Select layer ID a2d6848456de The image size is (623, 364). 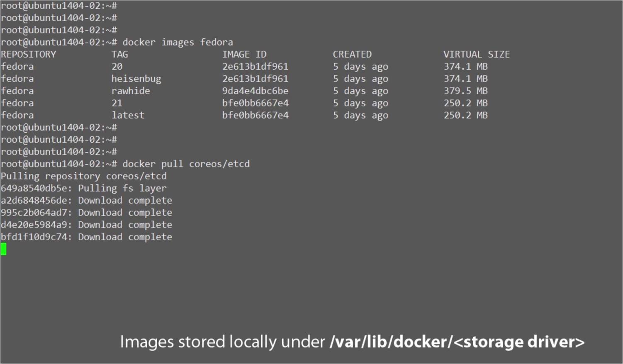click(x=35, y=200)
